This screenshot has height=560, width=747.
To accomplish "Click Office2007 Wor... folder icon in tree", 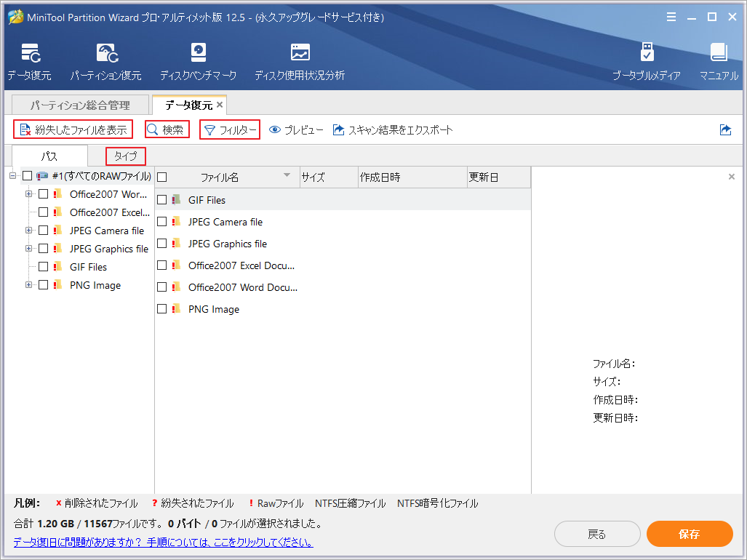I will [57, 193].
